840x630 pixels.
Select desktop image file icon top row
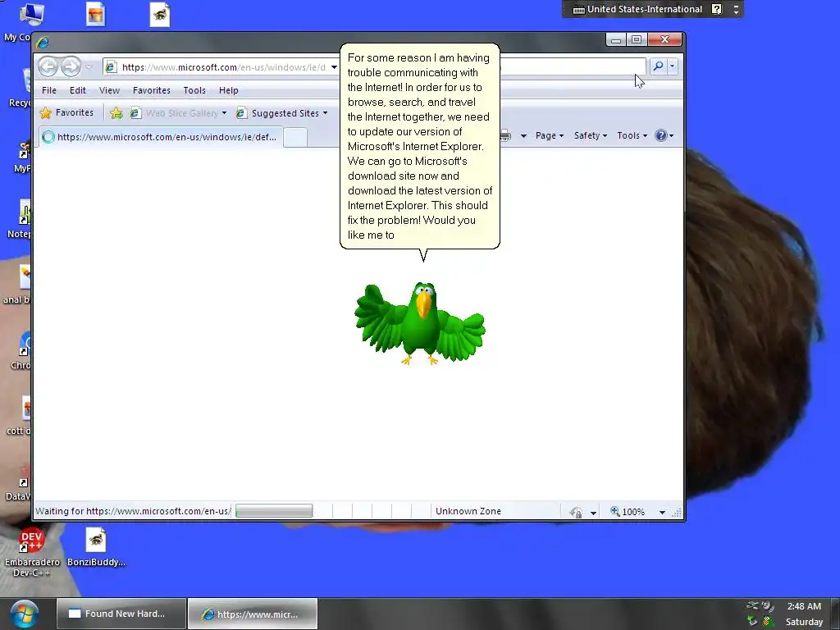[x=96, y=15]
